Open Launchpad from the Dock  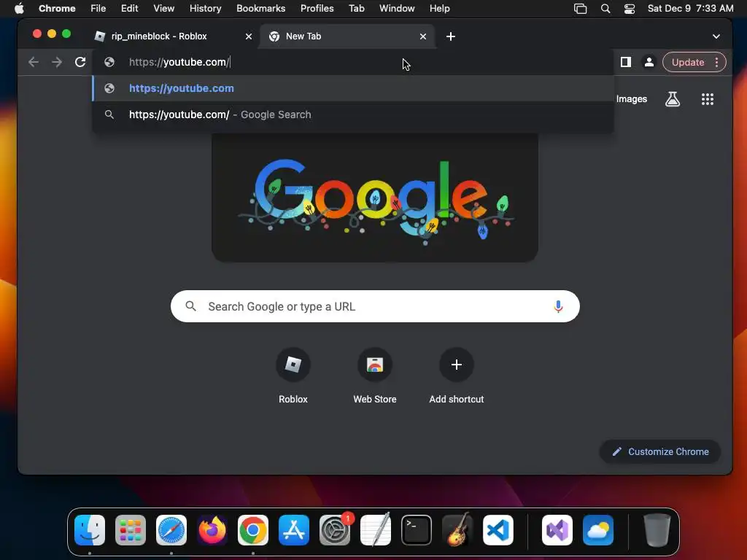coord(131,530)
